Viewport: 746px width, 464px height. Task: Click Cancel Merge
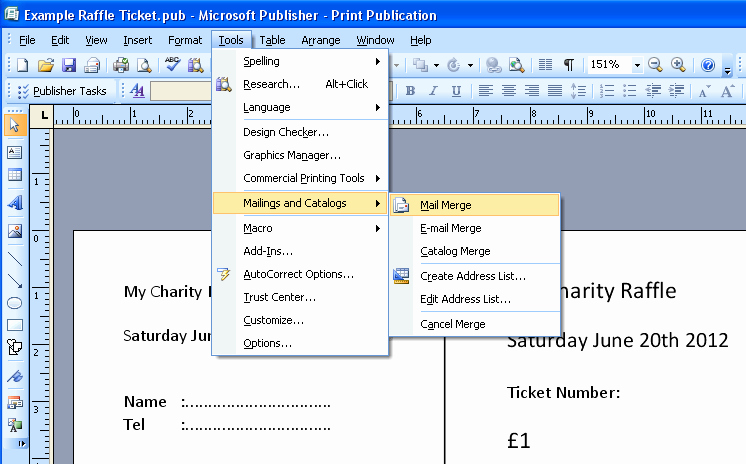[x=474, y=324]
